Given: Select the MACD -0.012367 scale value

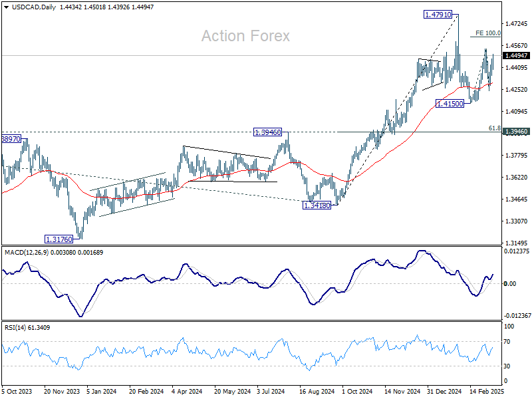Looking at the screenshot, I should 517,316.
